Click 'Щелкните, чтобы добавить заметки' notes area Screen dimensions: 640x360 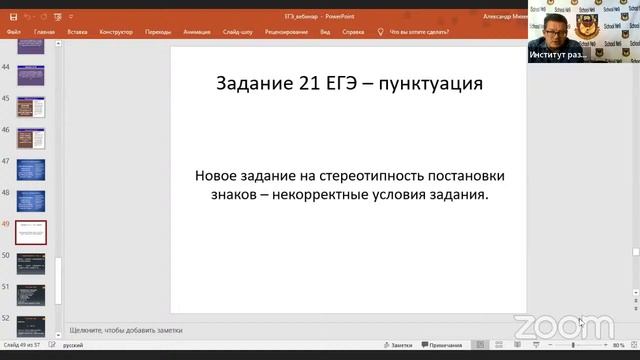pyautogui.click(x=126, y=330)
